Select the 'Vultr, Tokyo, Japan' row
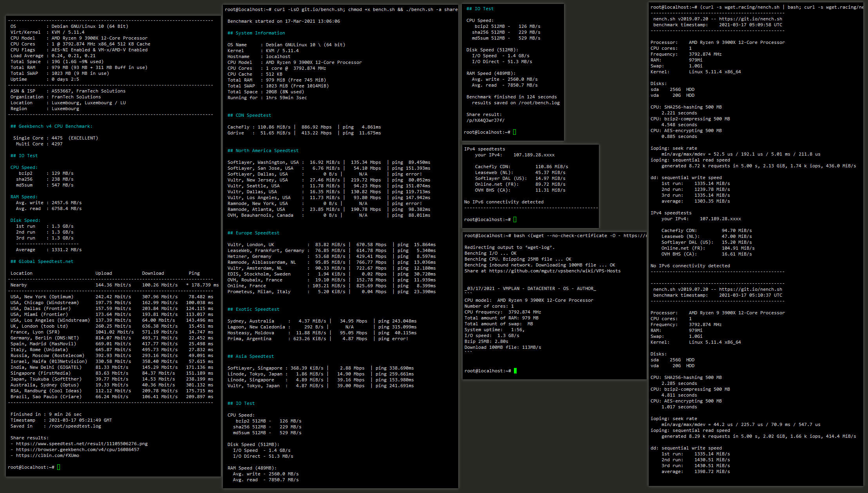 click(321, 386)
